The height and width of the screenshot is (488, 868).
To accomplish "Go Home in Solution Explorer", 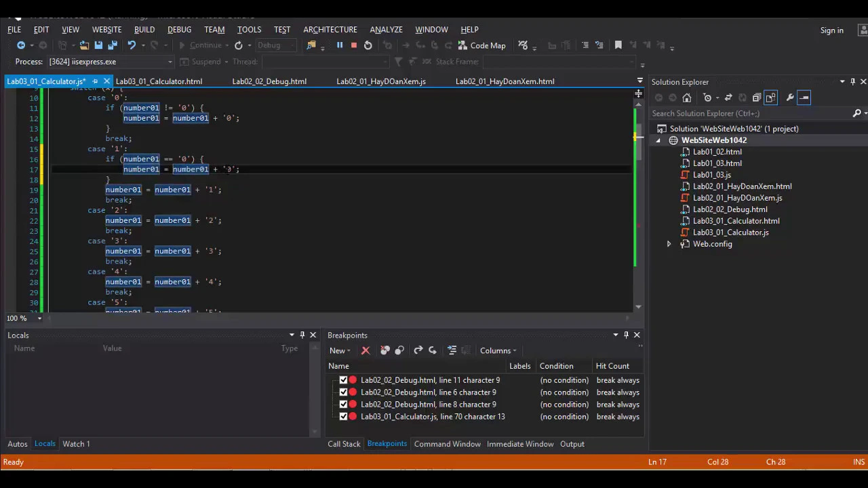I will coord(686,98).
